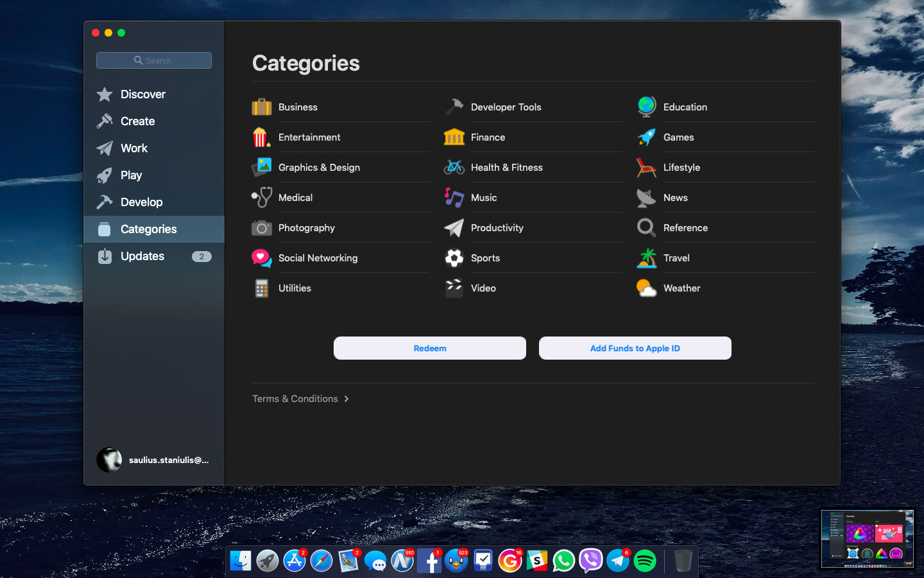Select the Music notes icon
This screenshot has height=578, width=924.
[454, 197]
